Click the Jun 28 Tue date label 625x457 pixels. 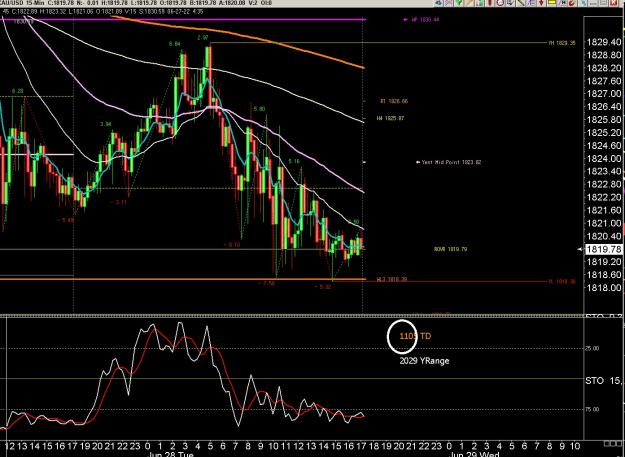pos(170,454)
